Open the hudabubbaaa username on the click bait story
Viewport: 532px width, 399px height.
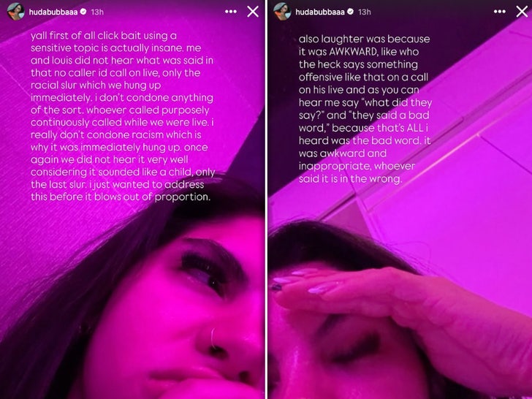coord(53,12)
